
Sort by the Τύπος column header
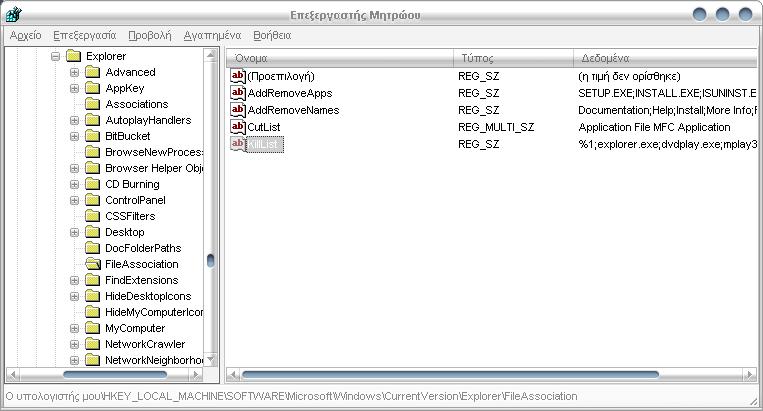pyautogui.click(x=513, y=58)
